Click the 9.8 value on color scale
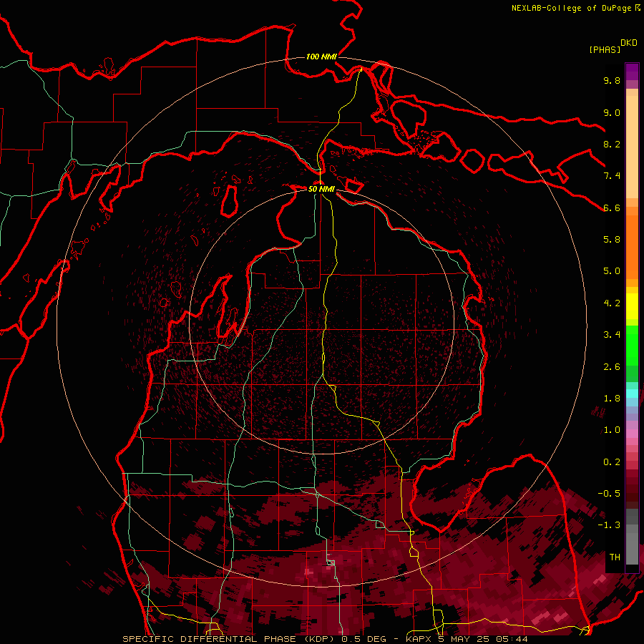The image size is (644, 644). pos(612,80)
